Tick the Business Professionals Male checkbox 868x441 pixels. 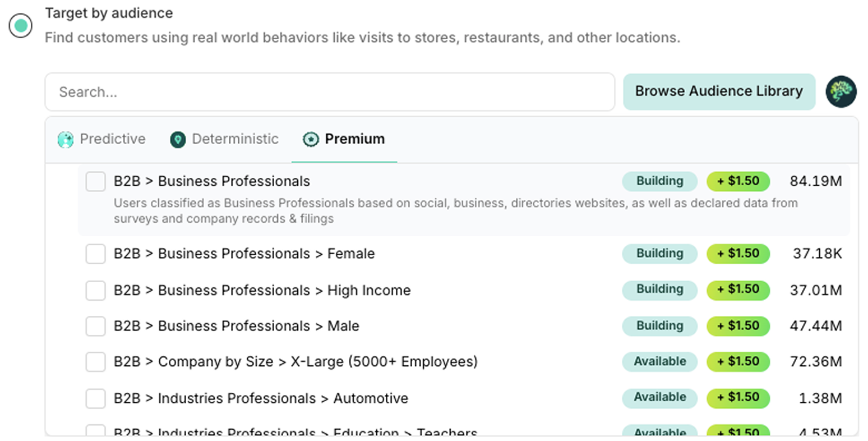coord(95,326)
